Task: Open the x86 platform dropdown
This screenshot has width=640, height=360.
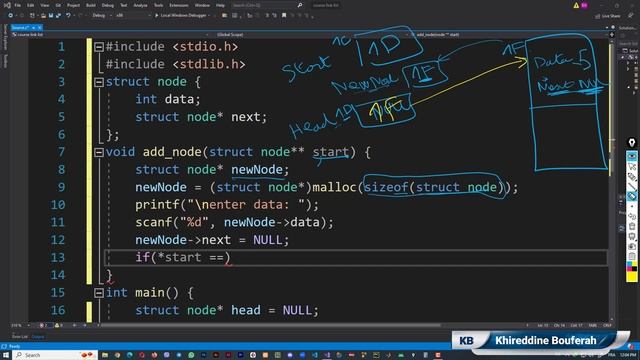Action: click(x=133, y=16)
